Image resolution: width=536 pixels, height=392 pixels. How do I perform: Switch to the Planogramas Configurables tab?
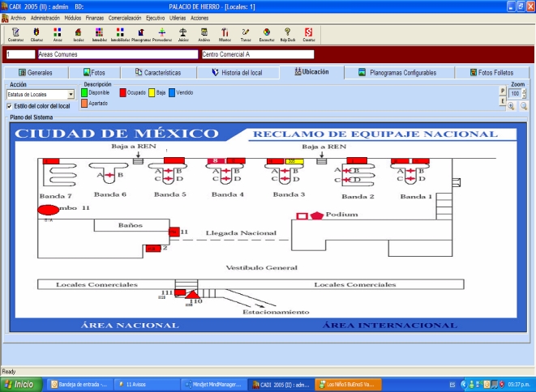[x=397, y=72]
